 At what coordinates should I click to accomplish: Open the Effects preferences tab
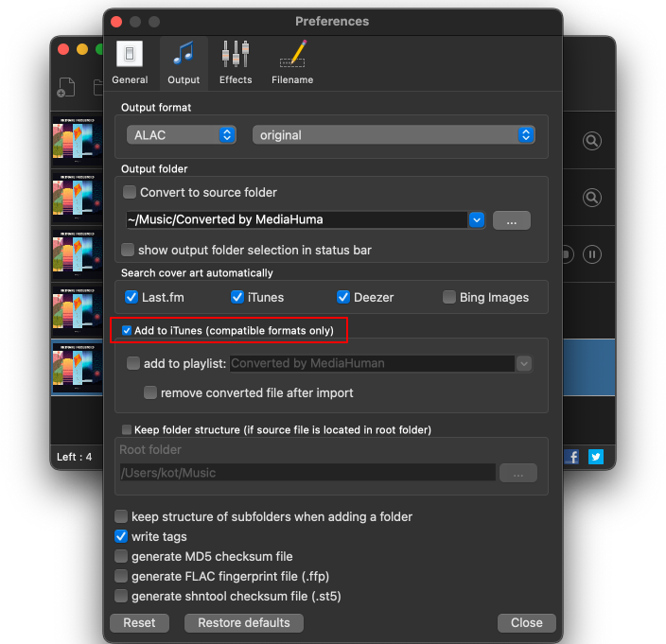click(236, 62)
